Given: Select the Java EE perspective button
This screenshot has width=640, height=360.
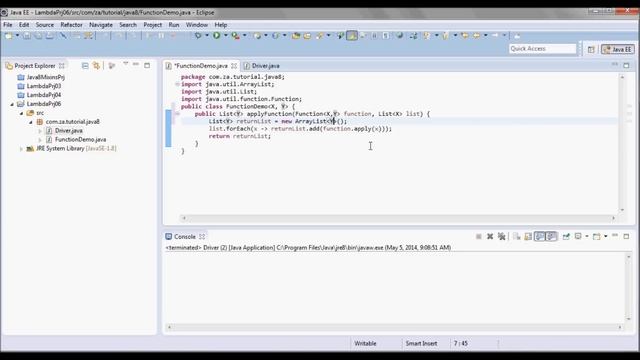Looking at the screenshot, I should pos(618,49).
